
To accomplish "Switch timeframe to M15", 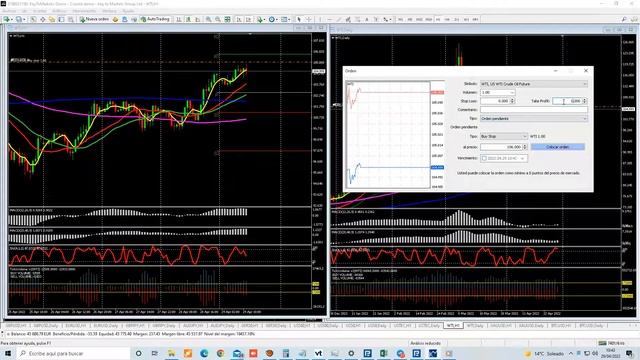I will click(x=419, y=19).
